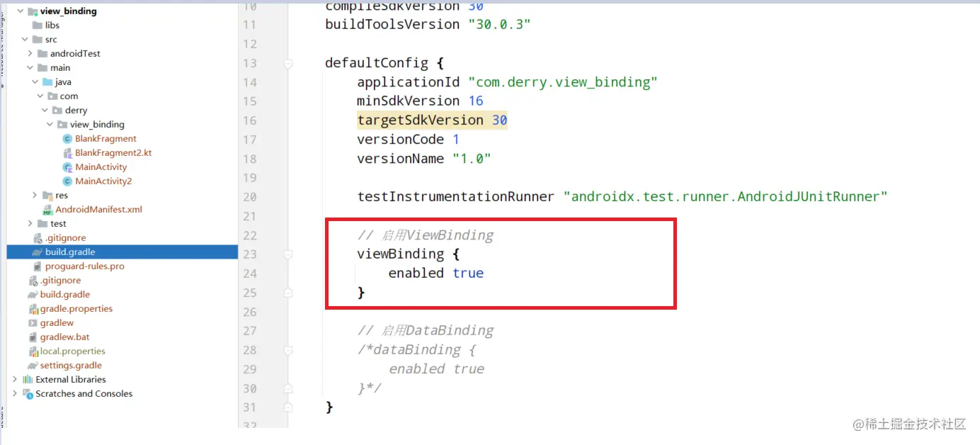Viewport: 980px width, 445px height.
Task: Collapse the com package arrow
Action: 40,96
